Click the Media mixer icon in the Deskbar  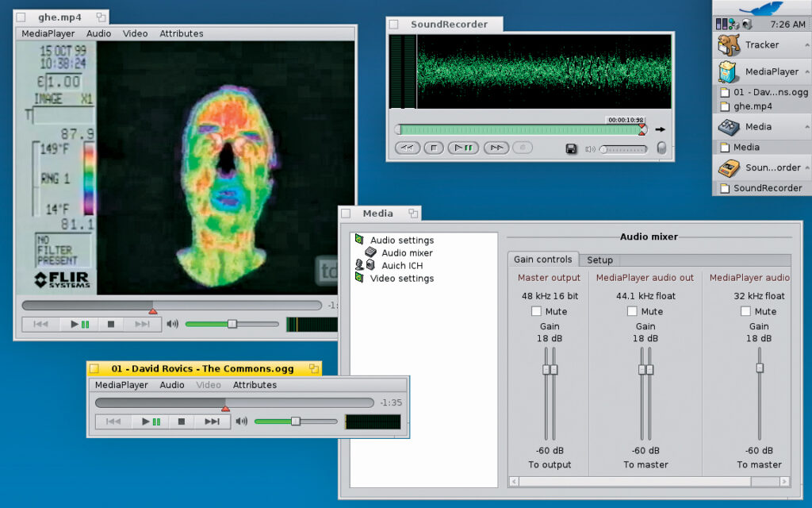point(729,126)
